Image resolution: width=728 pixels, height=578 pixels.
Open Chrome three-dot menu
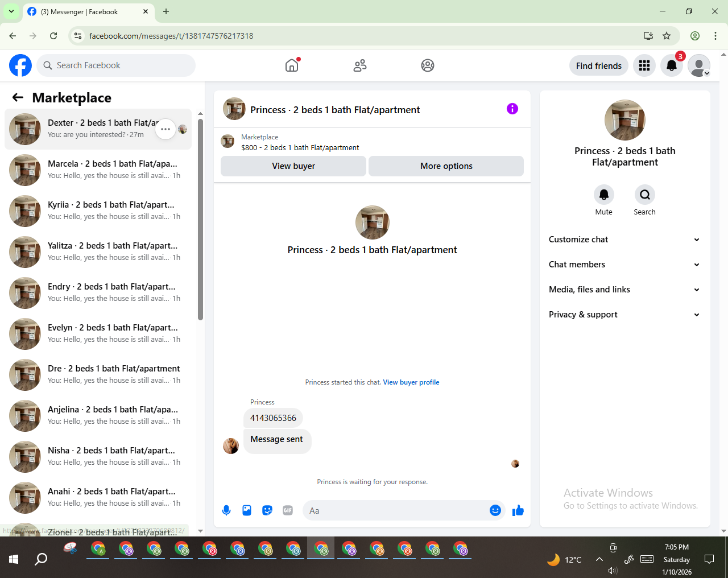[x=715, y=36]
